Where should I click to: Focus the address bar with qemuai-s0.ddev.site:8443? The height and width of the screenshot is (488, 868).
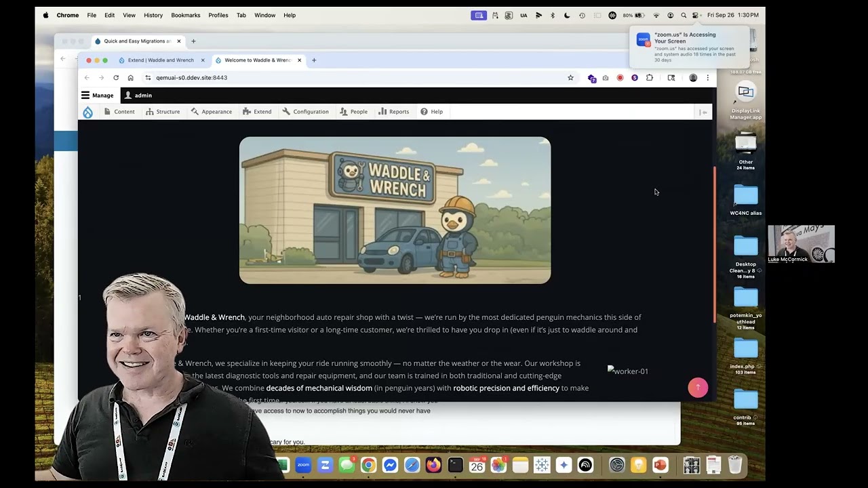tap(359, 78)
